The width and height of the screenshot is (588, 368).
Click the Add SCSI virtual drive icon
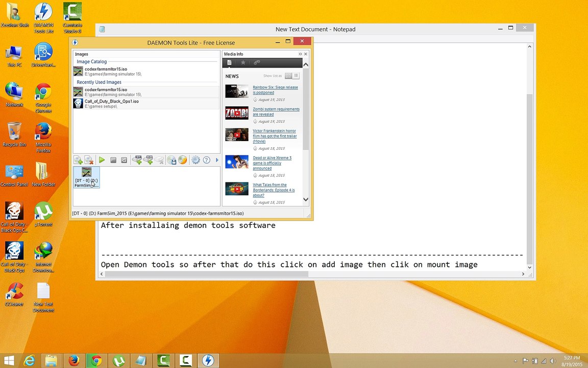click(x=148, y=160)
